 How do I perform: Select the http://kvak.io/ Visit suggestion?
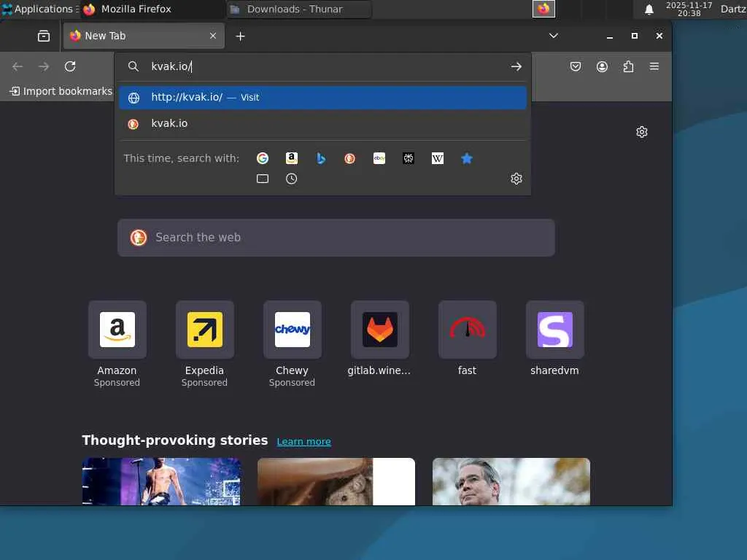coord(322,98)
